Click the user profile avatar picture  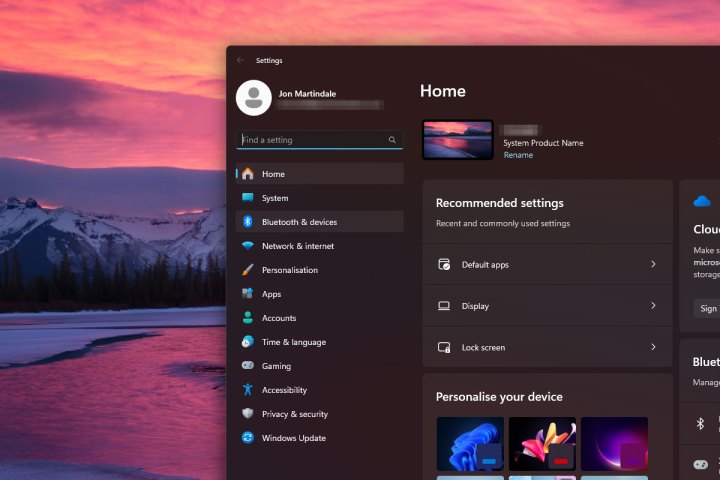pyautogui.click(x=254, y=98)
